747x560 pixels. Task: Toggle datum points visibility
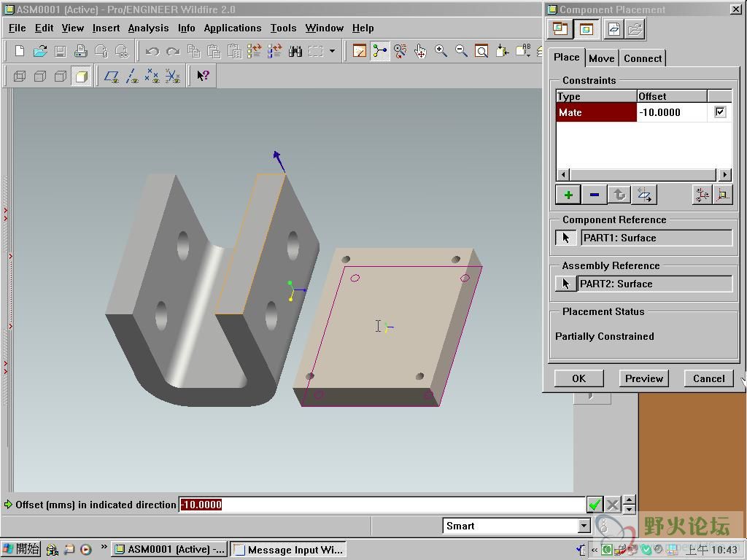[x=152, y=76]
